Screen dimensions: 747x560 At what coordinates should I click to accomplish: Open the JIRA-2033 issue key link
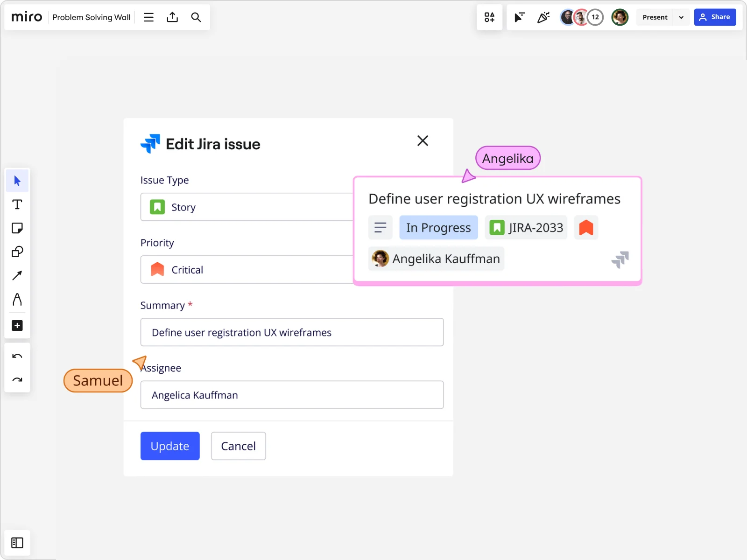[526, 228]
